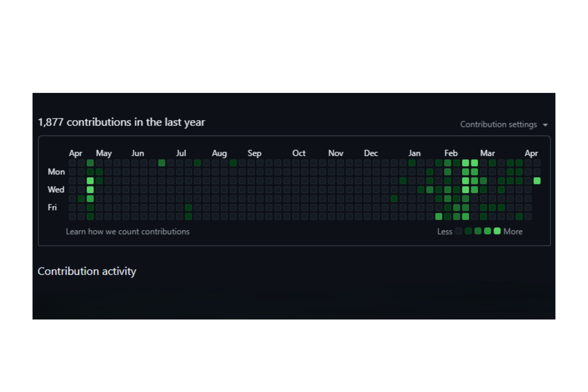Select the only green cell in August
The width and height of the screenshot is (588, 392).
coord(233,163)
